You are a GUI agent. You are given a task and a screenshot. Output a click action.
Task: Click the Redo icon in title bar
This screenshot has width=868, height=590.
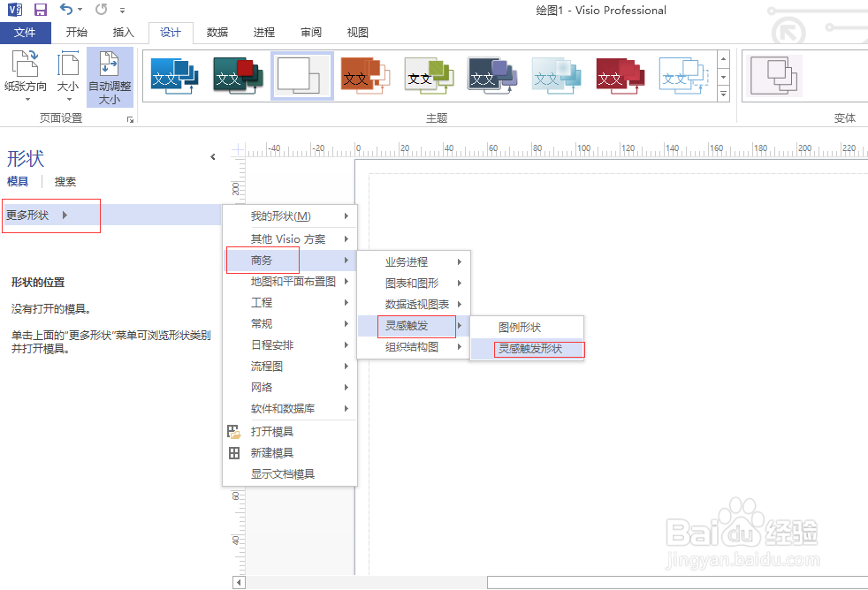coord(101,10)
